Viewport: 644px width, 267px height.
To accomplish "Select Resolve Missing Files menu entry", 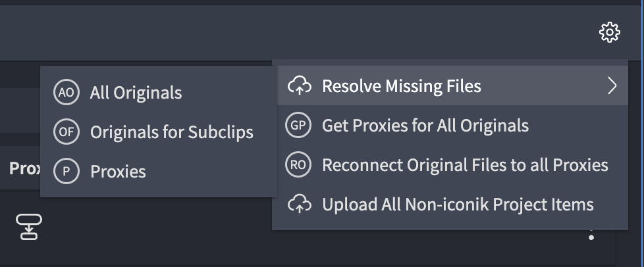I will point(401,85).
